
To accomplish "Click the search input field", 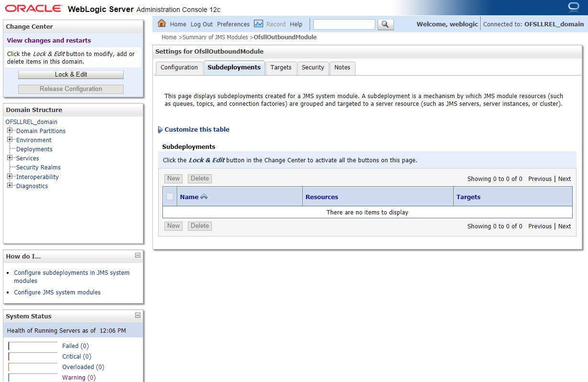I will (x=344, y=24).
